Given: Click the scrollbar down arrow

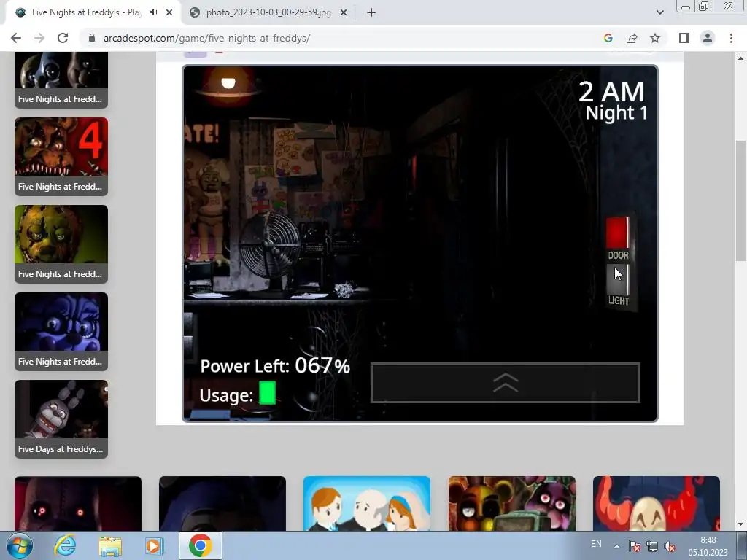Looking at the screenshot, I should pyautogui.click(x=740, y=524).
